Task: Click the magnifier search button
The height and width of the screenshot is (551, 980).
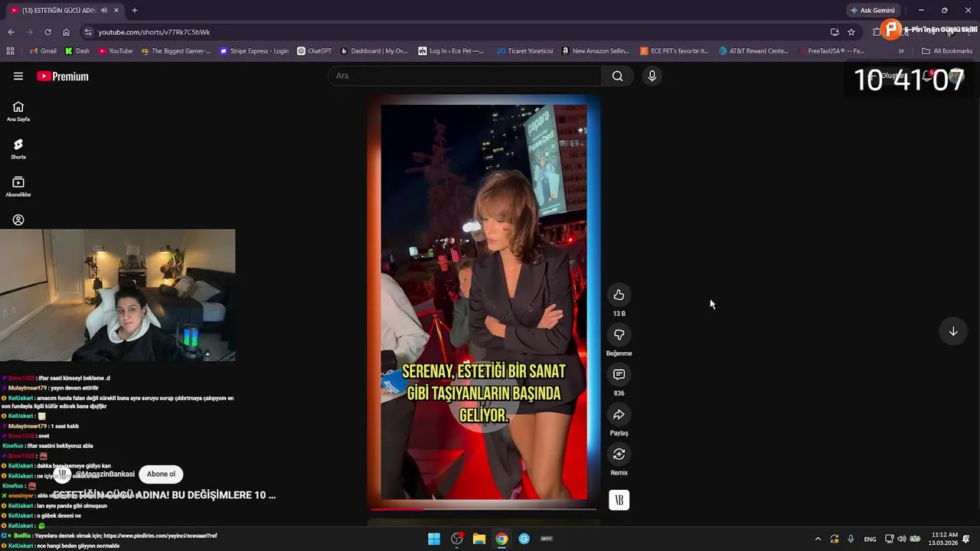Action: point(617,76)
